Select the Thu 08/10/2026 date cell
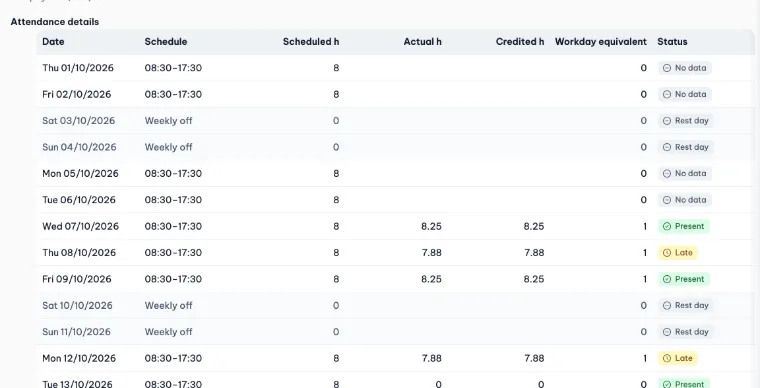Screen dimensions: 760x388 79,252
